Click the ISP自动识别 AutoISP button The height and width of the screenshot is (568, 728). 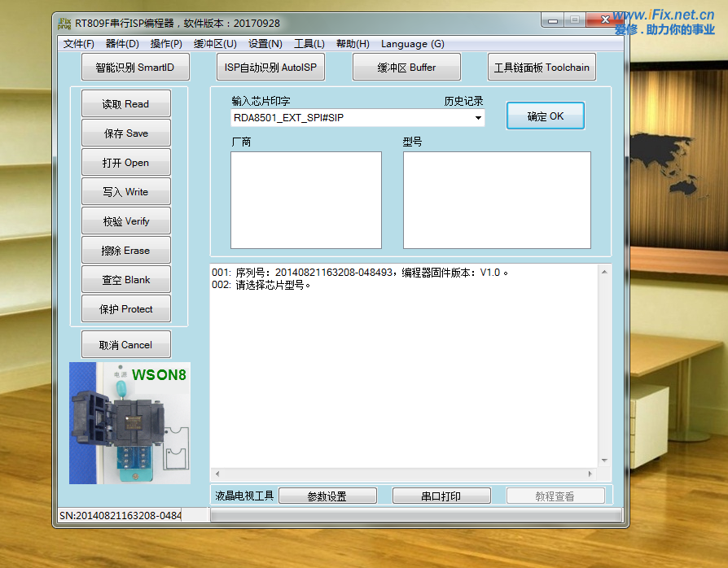[270, 68]
